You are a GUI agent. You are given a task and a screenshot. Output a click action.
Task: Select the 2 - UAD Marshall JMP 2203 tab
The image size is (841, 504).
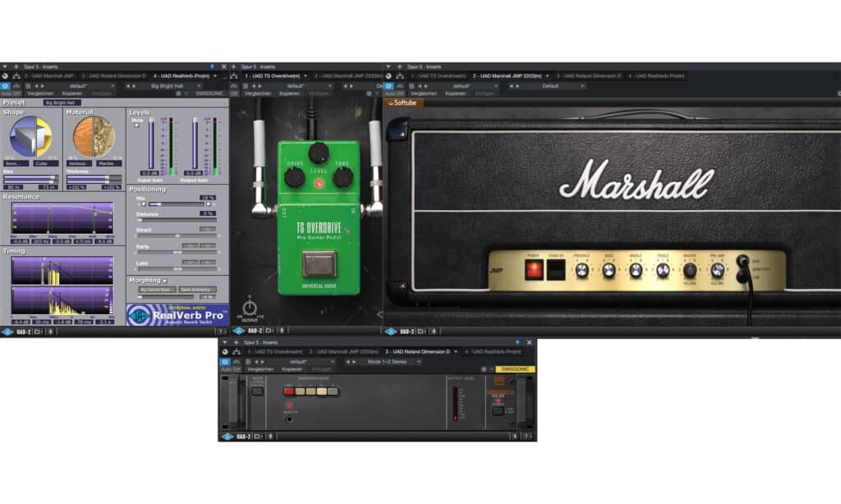(507, 76)
